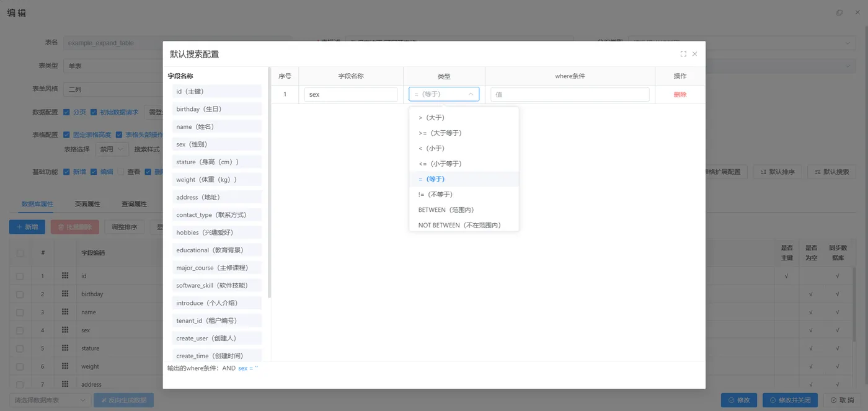
Task: Switch to the 查询属性 tab
Action: pos(134,204)
